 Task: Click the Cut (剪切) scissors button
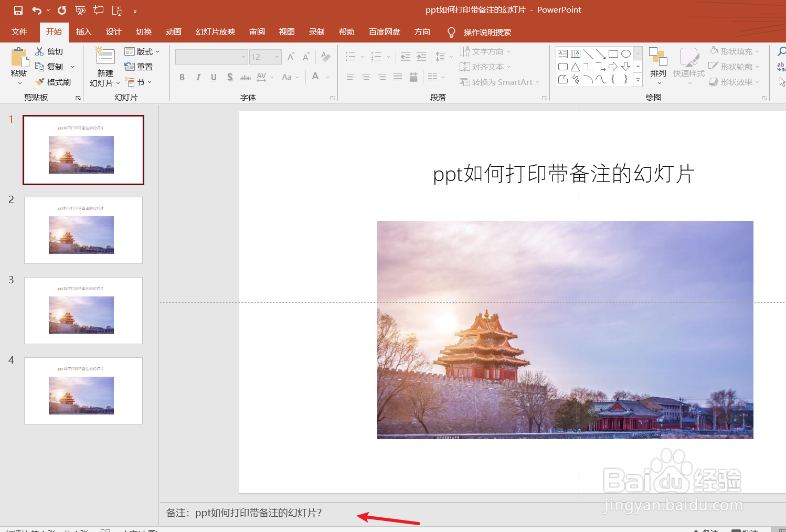coord(49,51)
